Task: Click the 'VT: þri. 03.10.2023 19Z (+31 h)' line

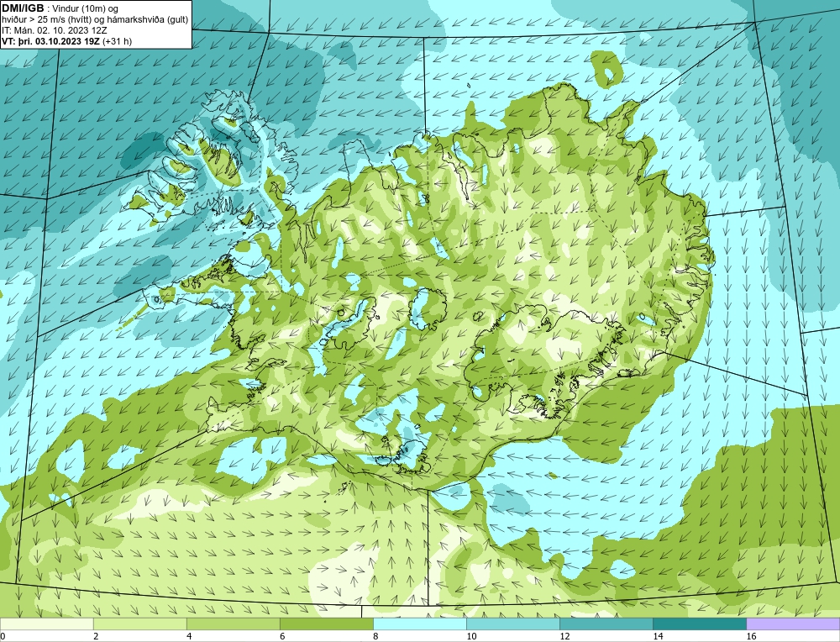Action: point(67,41)
